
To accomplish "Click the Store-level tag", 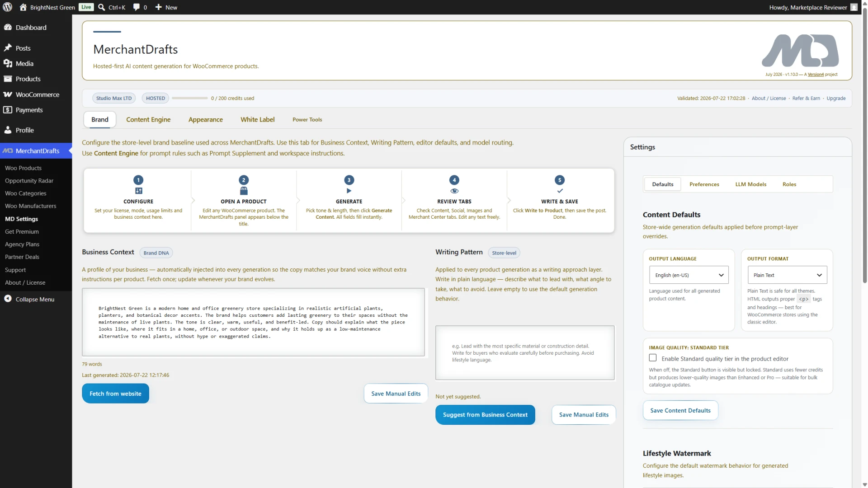I will 504,253.
